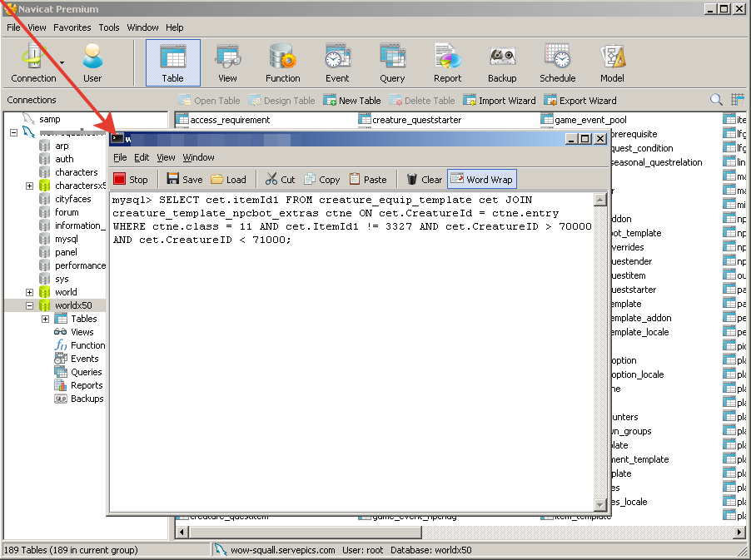Open the Backups node in tree

[87, 399]
